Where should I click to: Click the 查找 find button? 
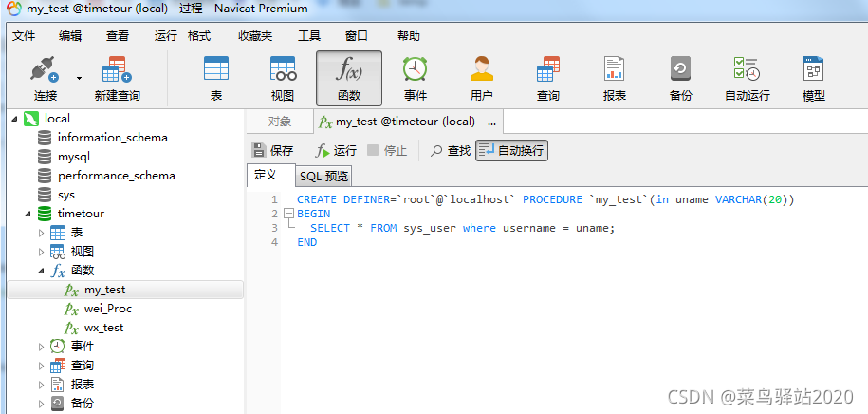451,150
